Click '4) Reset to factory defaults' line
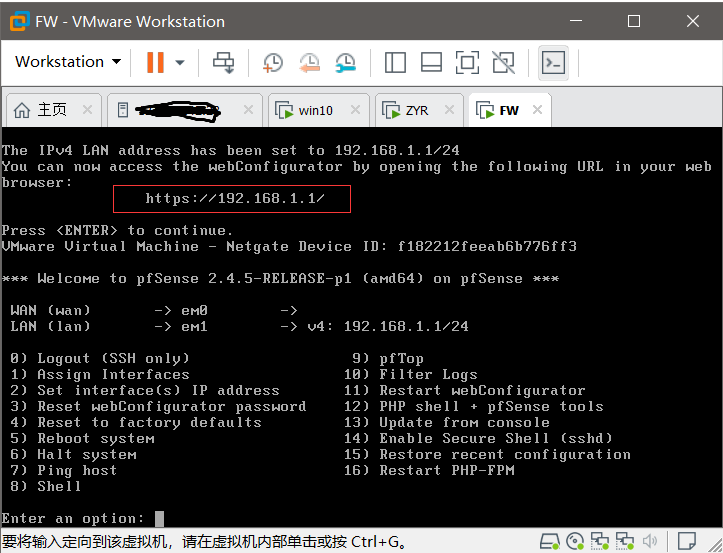This screenshot has width=723, height=553. (x=136, y=422)
